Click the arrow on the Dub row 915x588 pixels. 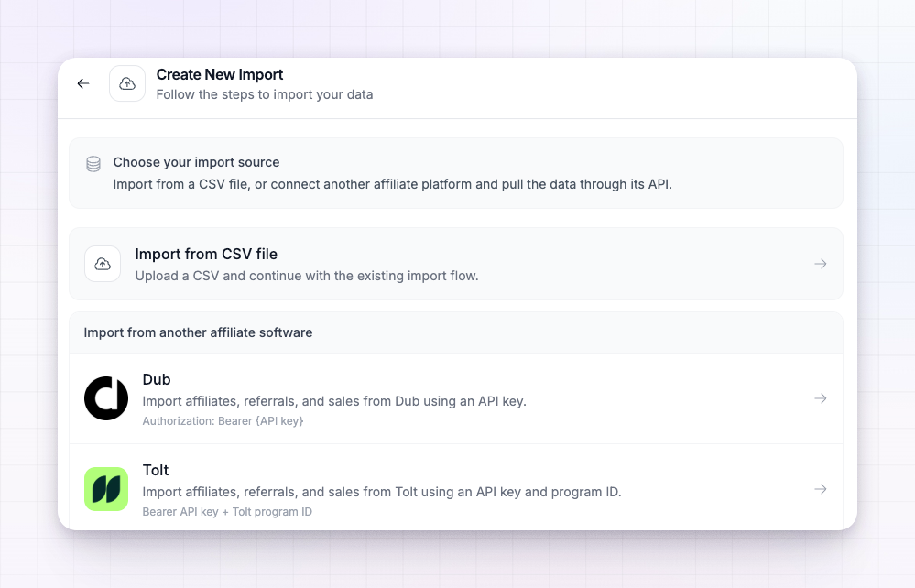[x=821, y=398]
